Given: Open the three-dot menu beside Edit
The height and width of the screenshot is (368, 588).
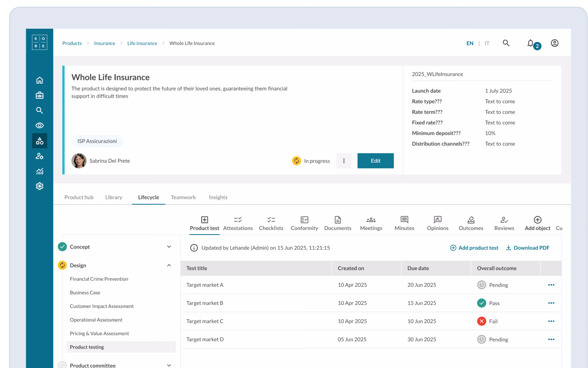Looking at the screenshot, I should coord(344,161).
